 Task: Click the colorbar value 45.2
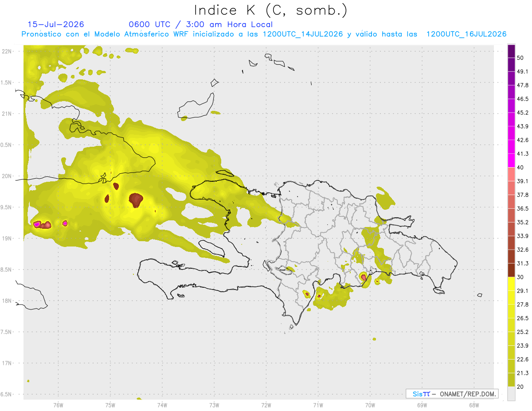523,113
